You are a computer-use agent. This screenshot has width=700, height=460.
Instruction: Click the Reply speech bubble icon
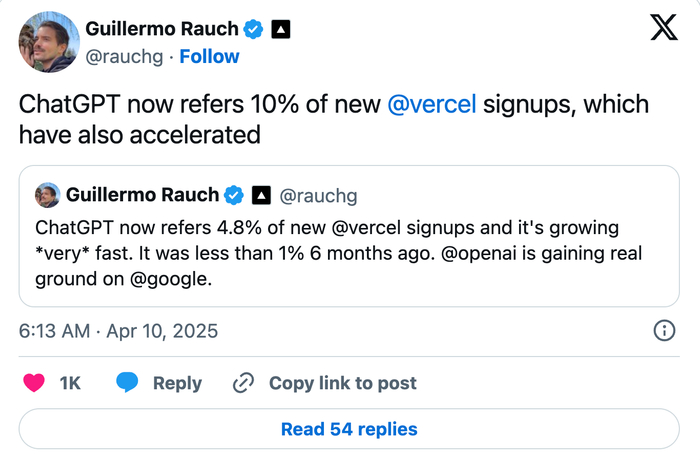pos(127,383)
